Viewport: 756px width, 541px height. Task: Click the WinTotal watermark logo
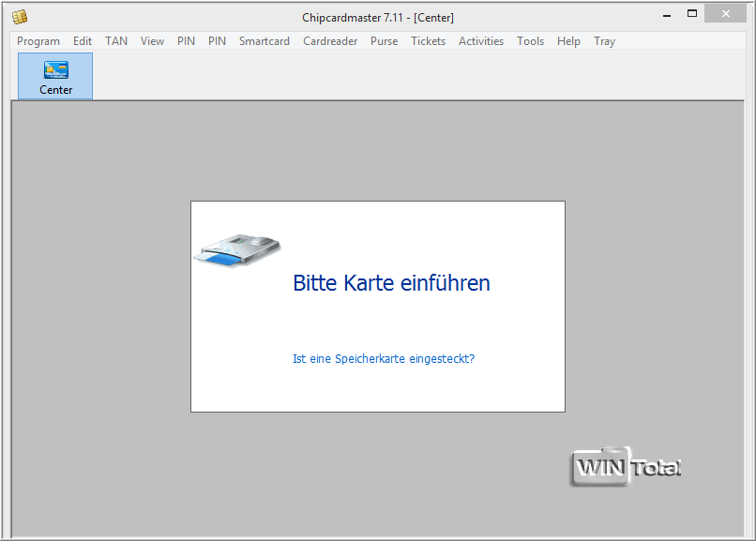(626, 466)
